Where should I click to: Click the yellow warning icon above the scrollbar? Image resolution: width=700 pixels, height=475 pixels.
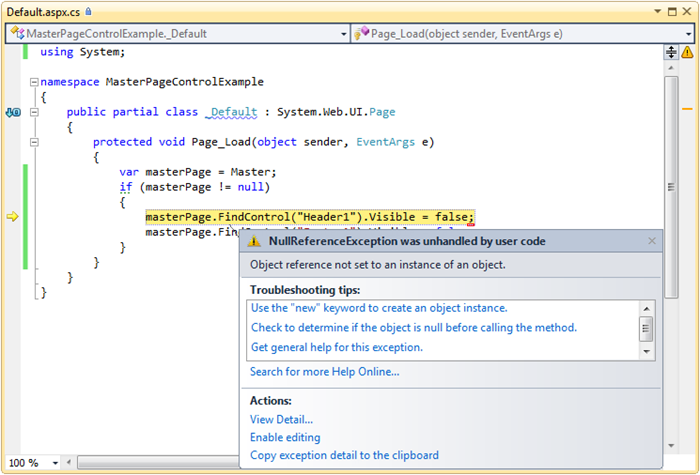pyautogui.click(x=688, y=52)
